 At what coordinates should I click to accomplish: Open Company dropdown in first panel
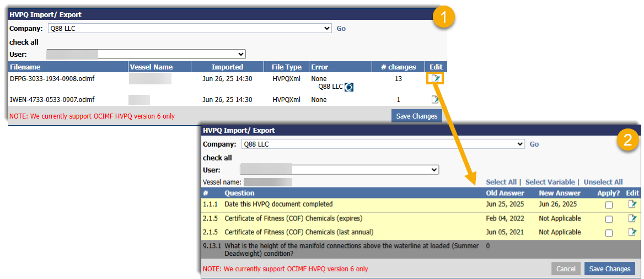pyautogui.click(x=189, y=28)
